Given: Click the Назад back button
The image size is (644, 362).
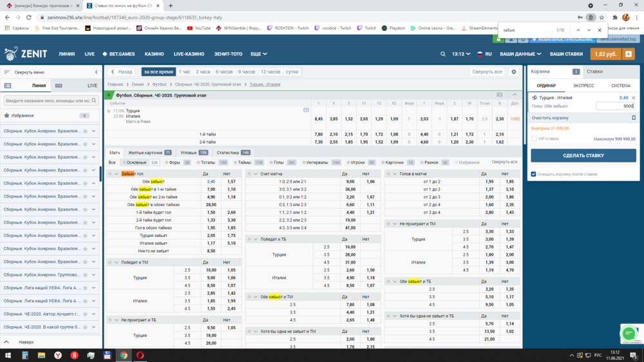Looking at the screenshot, I should (x=121, y=72).
